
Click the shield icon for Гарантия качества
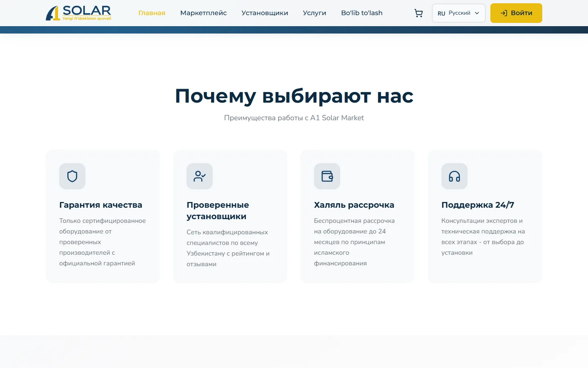[72, 176]
